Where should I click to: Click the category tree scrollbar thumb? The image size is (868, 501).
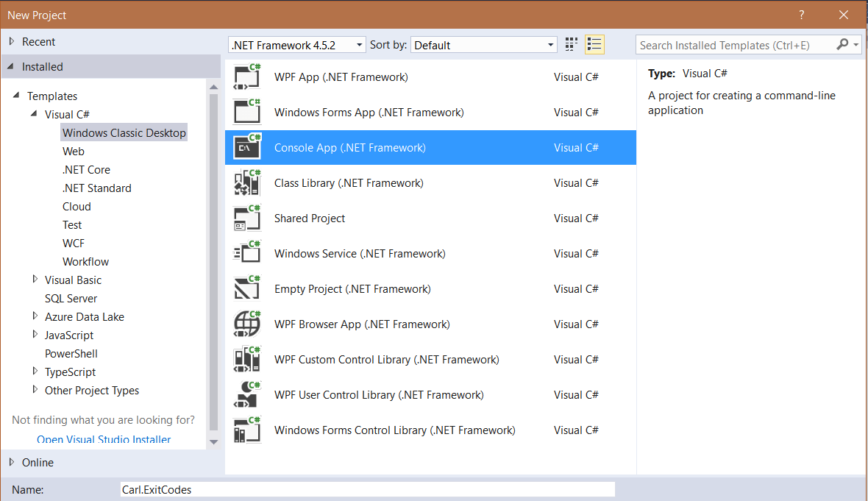[x=213, y=262]
